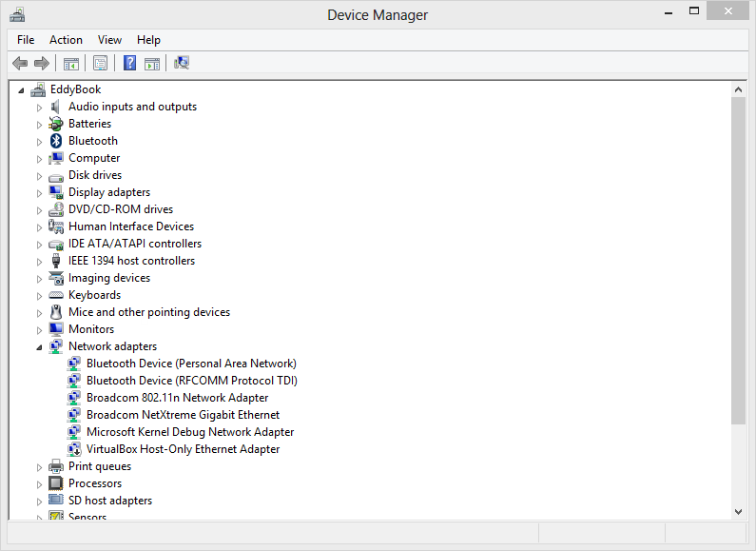Open the File menu

coord(26,40)
